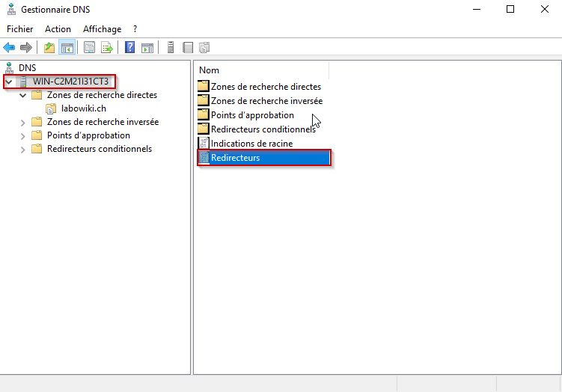The height and width of the screenshot is (392, 562).
Task: Select Zones de recherche inversée tree label
Action: 103,122
